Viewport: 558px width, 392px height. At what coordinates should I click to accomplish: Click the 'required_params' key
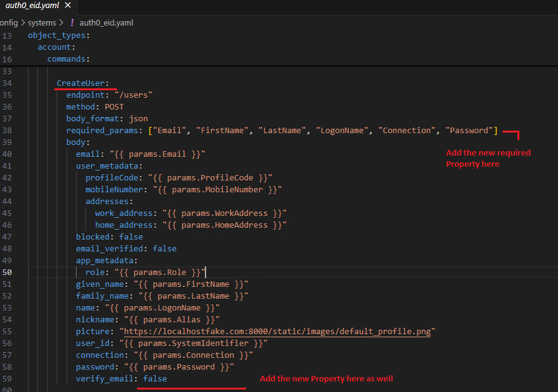102,130
